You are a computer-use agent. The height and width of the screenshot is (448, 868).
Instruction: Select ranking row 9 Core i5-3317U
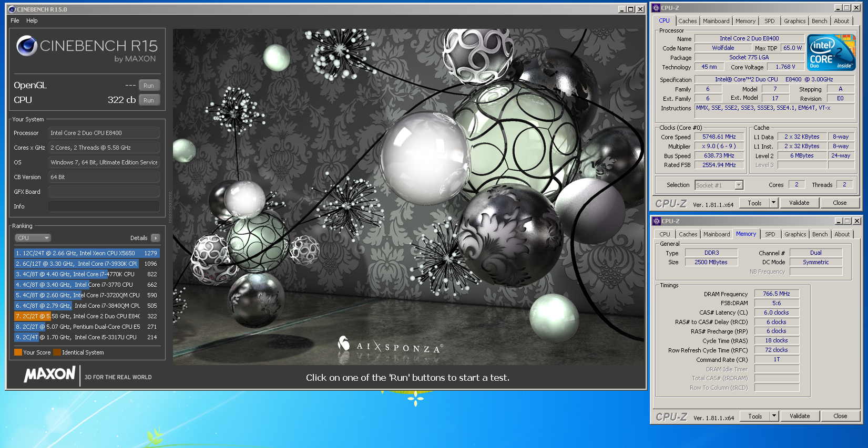(x=87, y=337)
